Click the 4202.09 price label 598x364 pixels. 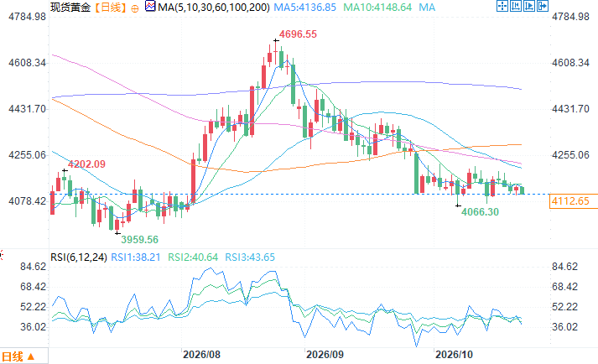(86, 164)
